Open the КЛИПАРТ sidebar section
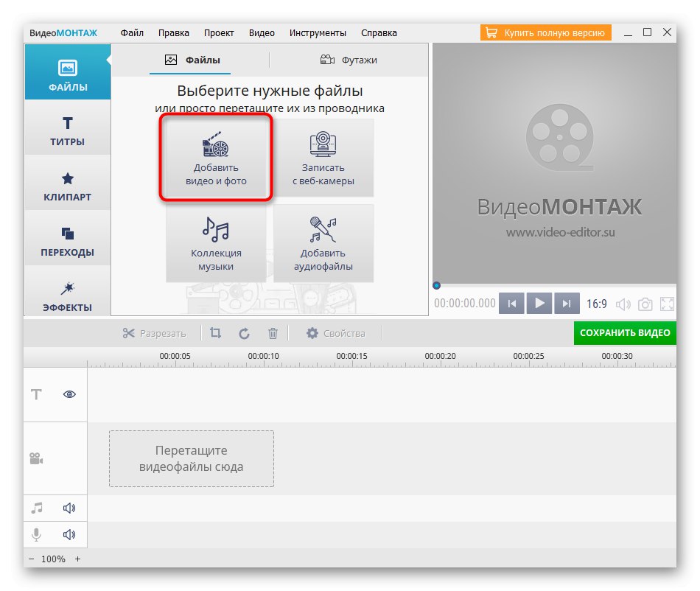The height and width of the screenshot is (591, 700). pos(67,183)
